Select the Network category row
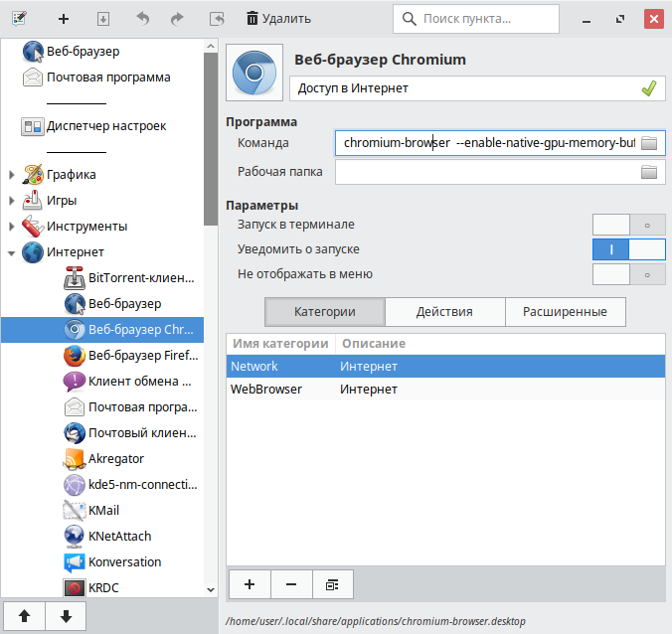Screen dimensions: 672x634 pos(445,367)
